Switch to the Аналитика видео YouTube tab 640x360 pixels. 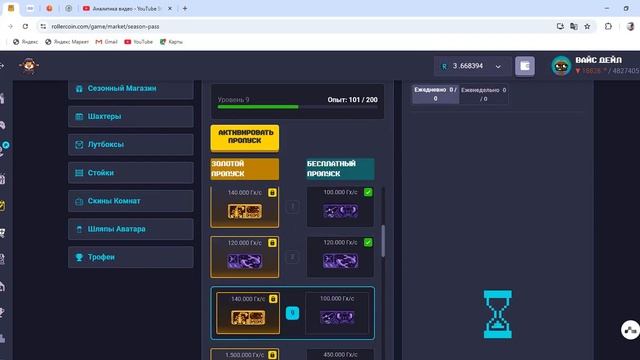(x=127, y=8)
